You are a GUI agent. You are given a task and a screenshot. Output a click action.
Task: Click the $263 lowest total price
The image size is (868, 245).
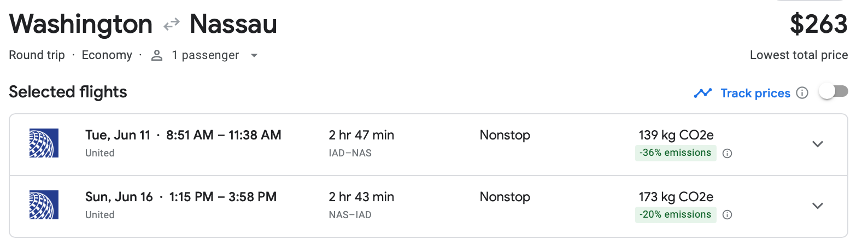[818, 24]
